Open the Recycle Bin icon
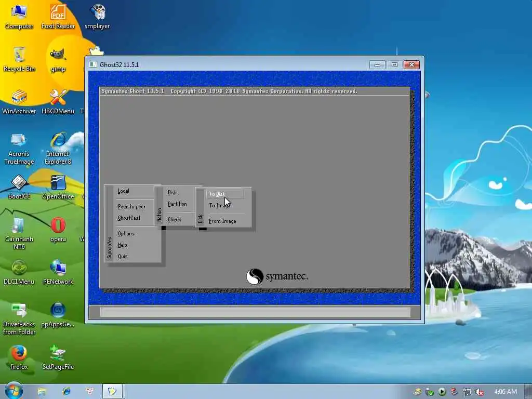 (19, 59)
